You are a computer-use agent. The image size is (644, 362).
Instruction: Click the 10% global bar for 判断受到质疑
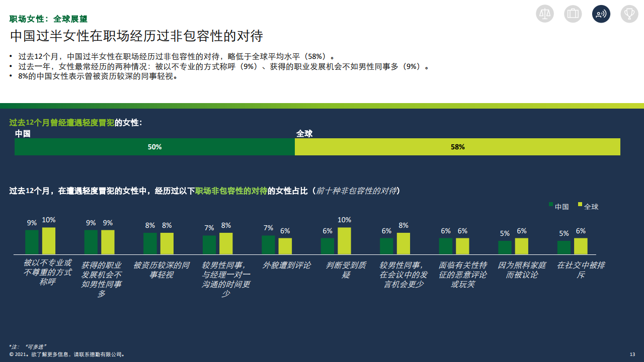pyautogui.click(x=344, y=241)
